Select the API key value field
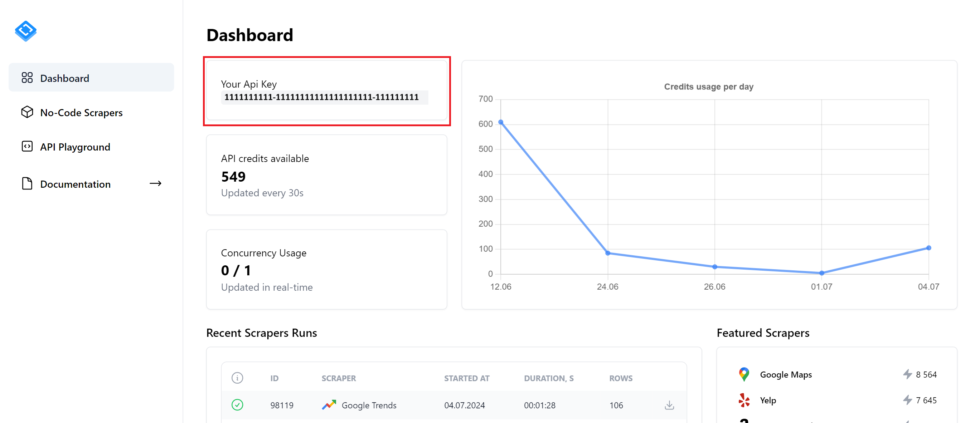Image resolution: width=980 pixels, height=423 pixels. click(x=325, y=97)
